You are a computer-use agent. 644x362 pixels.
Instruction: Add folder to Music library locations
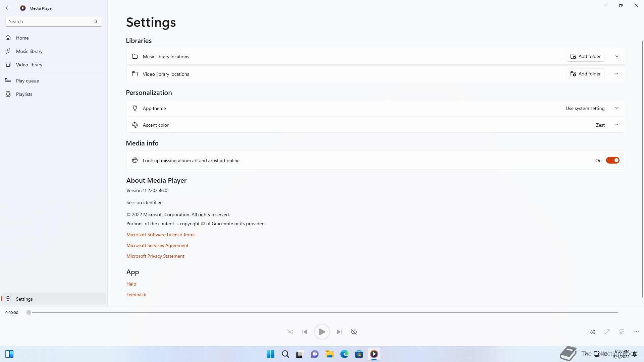pos(586,56)
